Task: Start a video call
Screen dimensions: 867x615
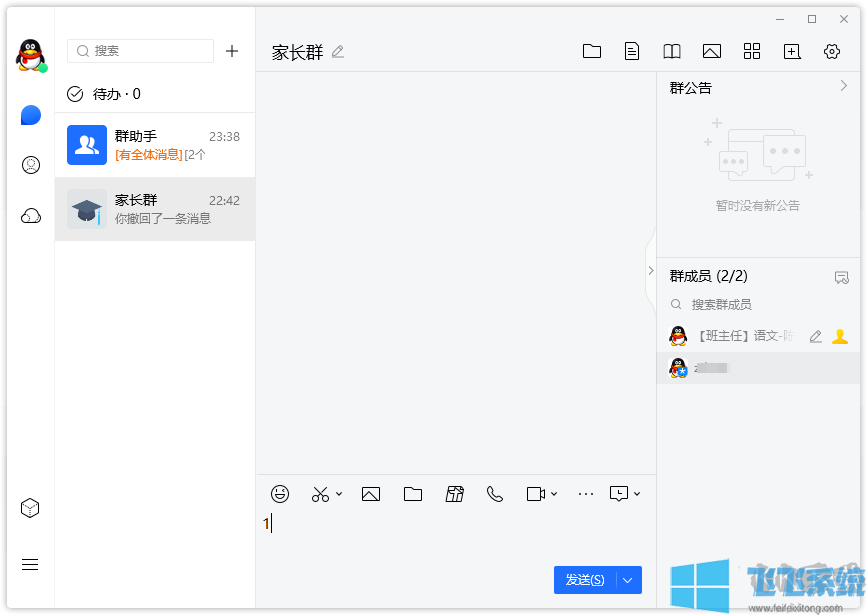Action: coord(534,493)
